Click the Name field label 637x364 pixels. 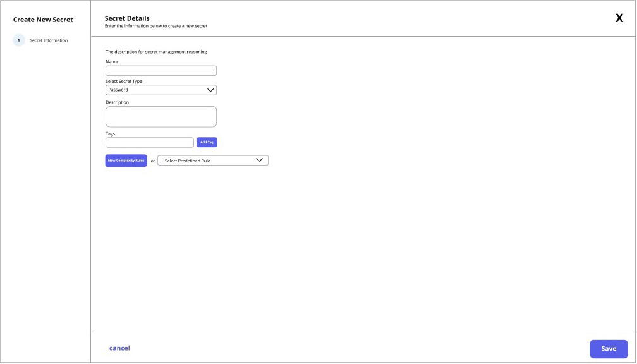[x=112, y=61]
